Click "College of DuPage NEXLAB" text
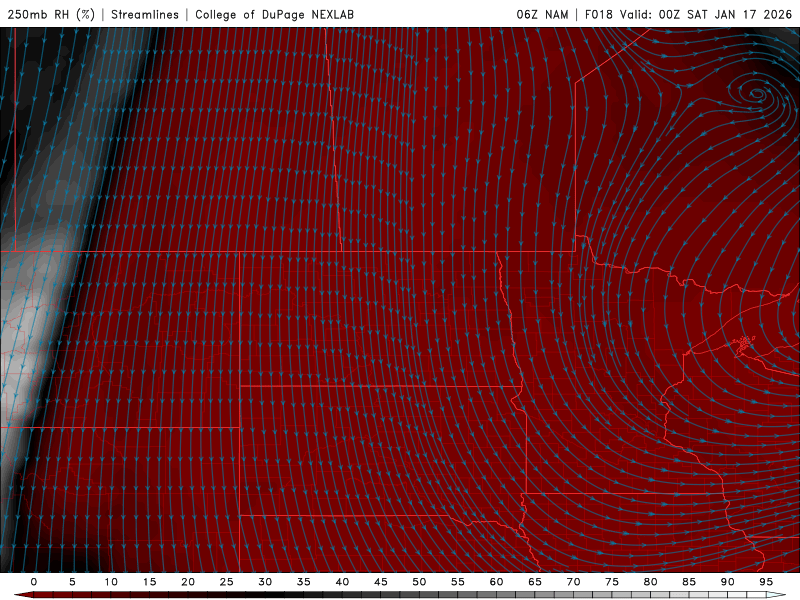The width and height of the screenshot is (800, 600). (274, 14)
